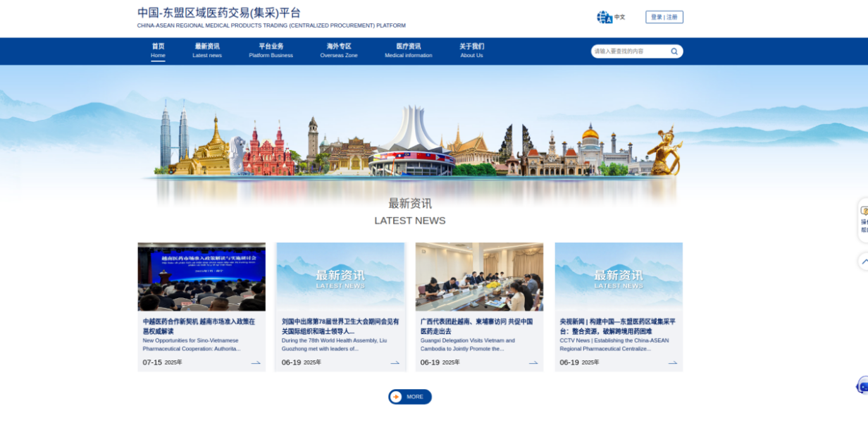Select the Medical information menu item

click(408, 51)
